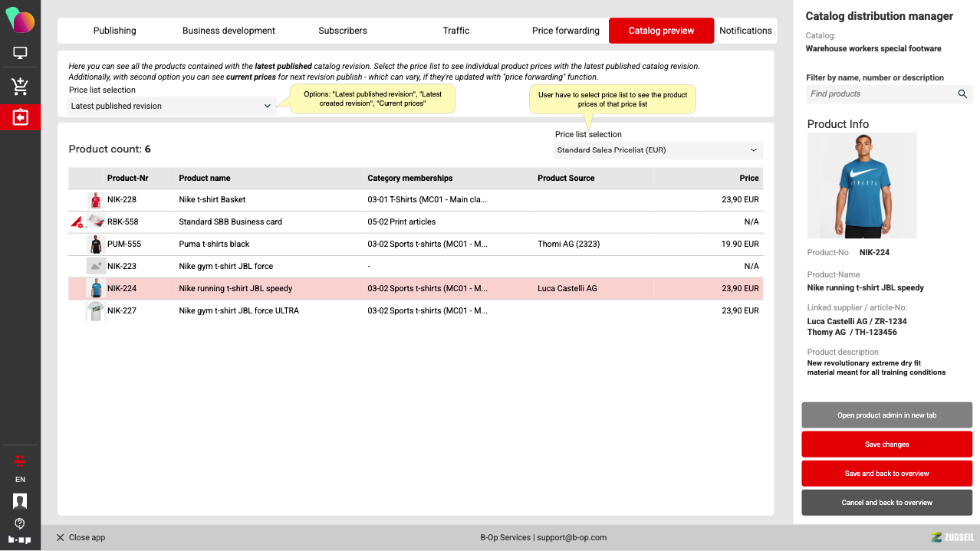Click the monitor icon in the left sidebar
The width and height of the screenshot is (980, 551).
(x=20, y=54)
